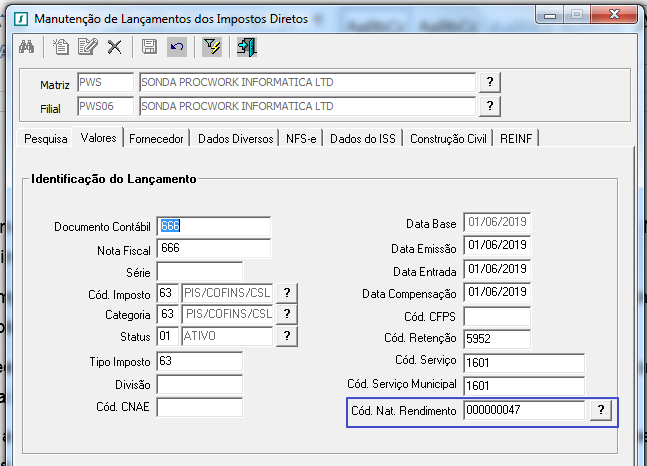Open lookup for Categoria field
Image resolution: width=647 pixels, height=466 pixels.
pyautogui.click(x=287, y=315)
